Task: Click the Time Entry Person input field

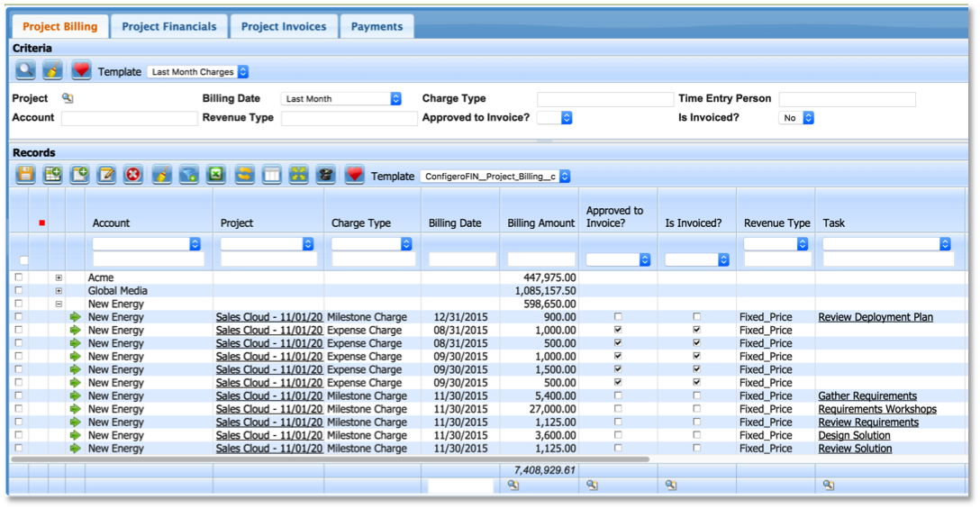Action: 847,99
